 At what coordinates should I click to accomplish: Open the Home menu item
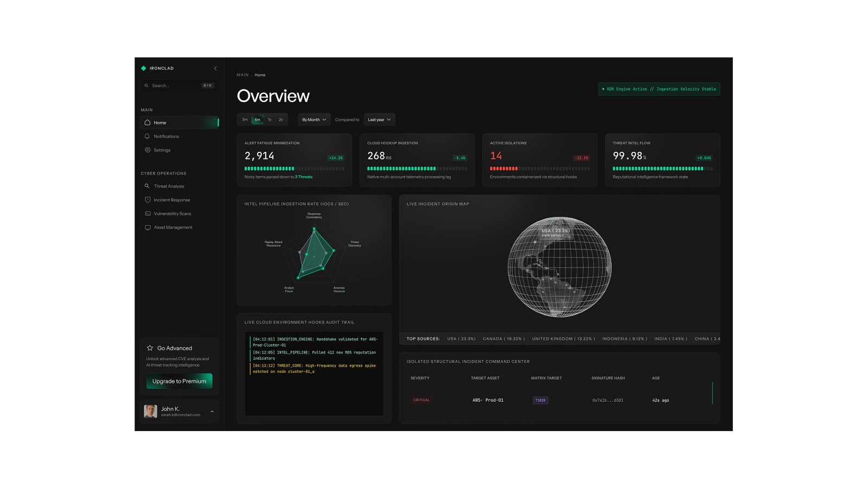[x=180, y=123]
